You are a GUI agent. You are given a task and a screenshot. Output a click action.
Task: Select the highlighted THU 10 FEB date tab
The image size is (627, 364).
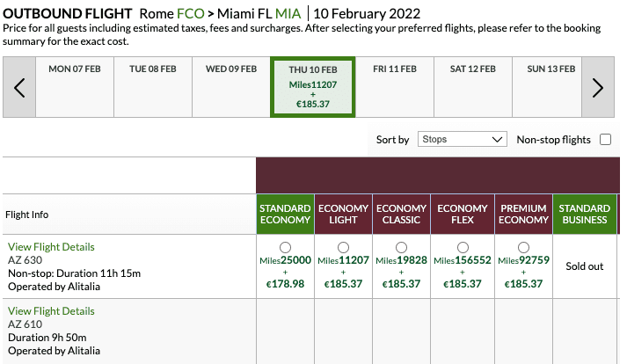tap(313, 87)
